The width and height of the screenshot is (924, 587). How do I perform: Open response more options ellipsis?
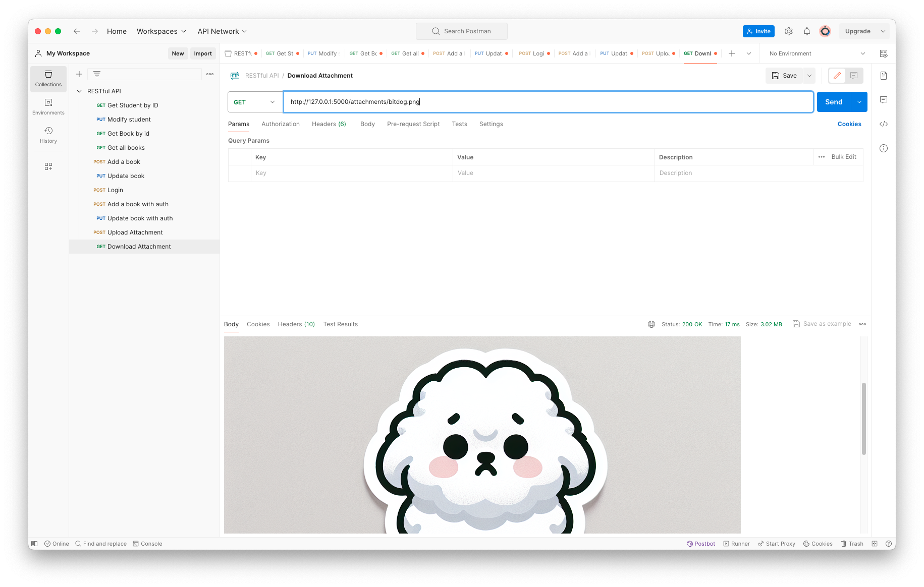[862, 324]
